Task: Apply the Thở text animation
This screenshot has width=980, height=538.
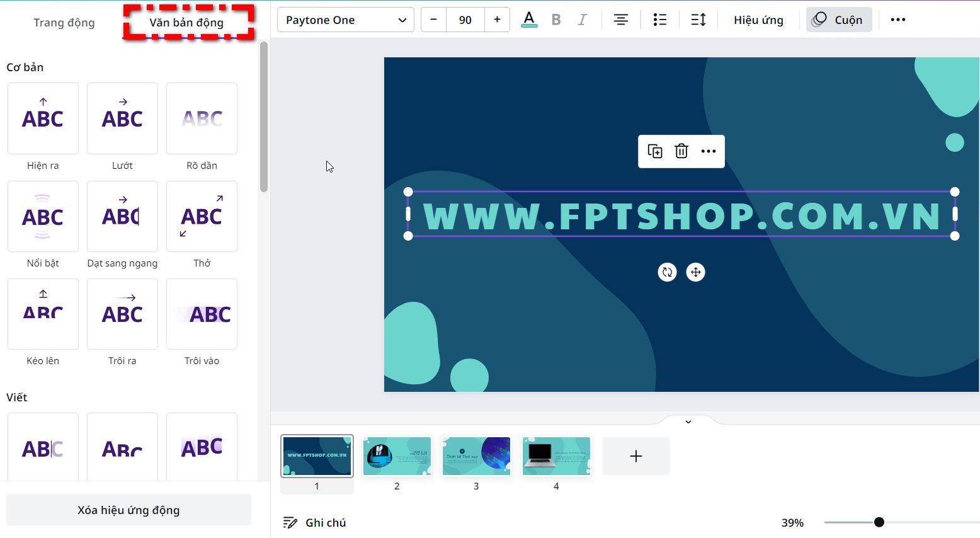Action: pos(202,216)
